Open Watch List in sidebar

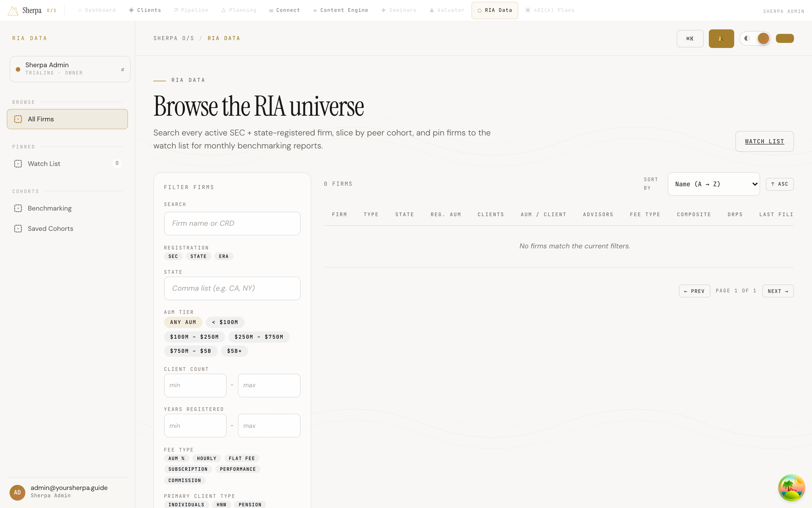click(67, 164)
